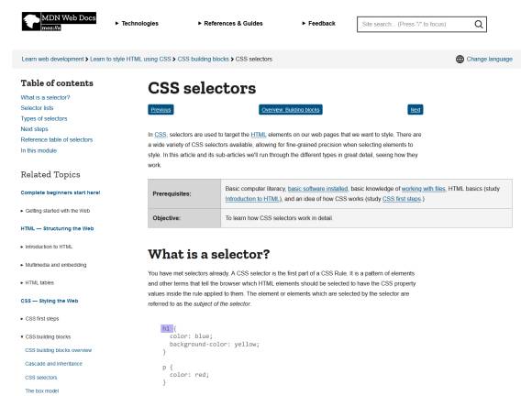The width and height of the screenshot is (532, 396).
Task: Click the search magnifier icon
Action: 479,25
